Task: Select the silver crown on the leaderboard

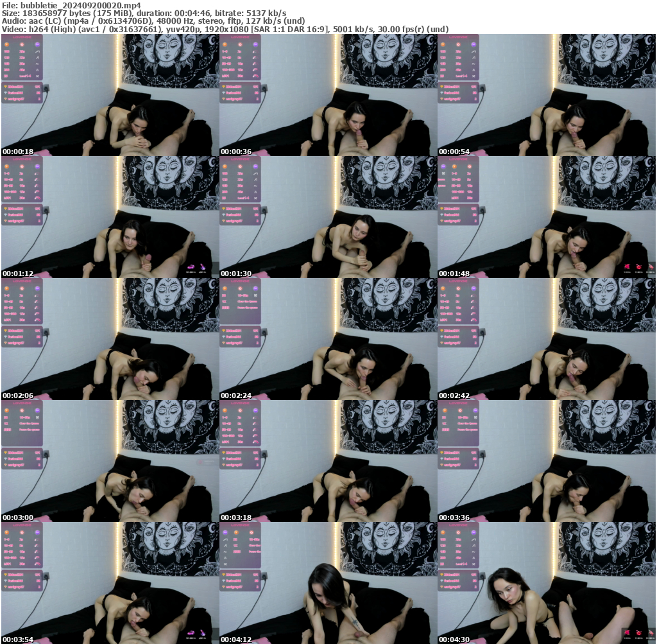Action: (5, 92)
